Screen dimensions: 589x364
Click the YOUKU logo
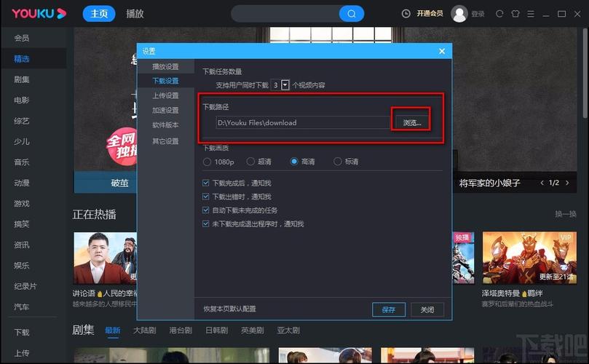[39, 14]
